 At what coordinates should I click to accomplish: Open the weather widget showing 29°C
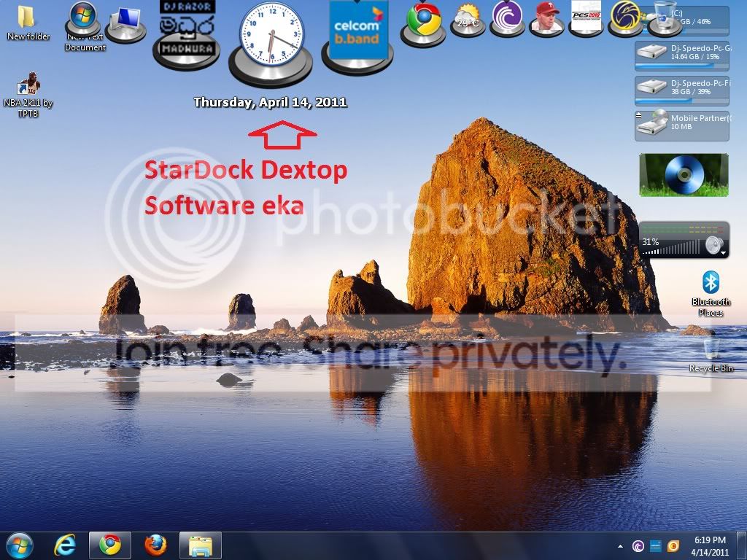468,17
